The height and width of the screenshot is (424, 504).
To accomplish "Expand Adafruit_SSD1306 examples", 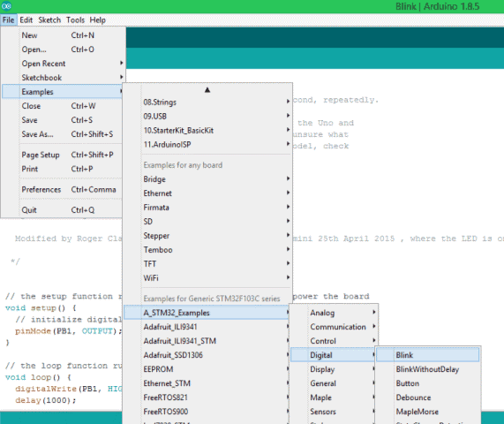I will [207, 355].
